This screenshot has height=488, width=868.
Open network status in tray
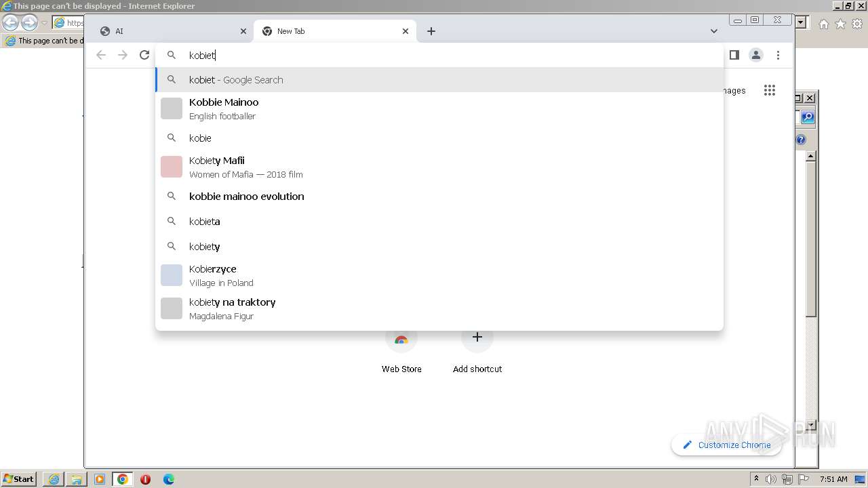click(x=787, y=479)
